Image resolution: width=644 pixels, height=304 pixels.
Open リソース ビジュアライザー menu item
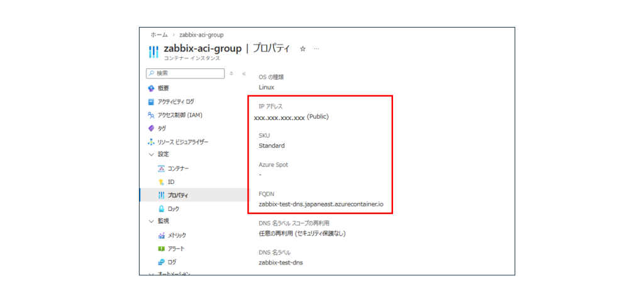183,142
